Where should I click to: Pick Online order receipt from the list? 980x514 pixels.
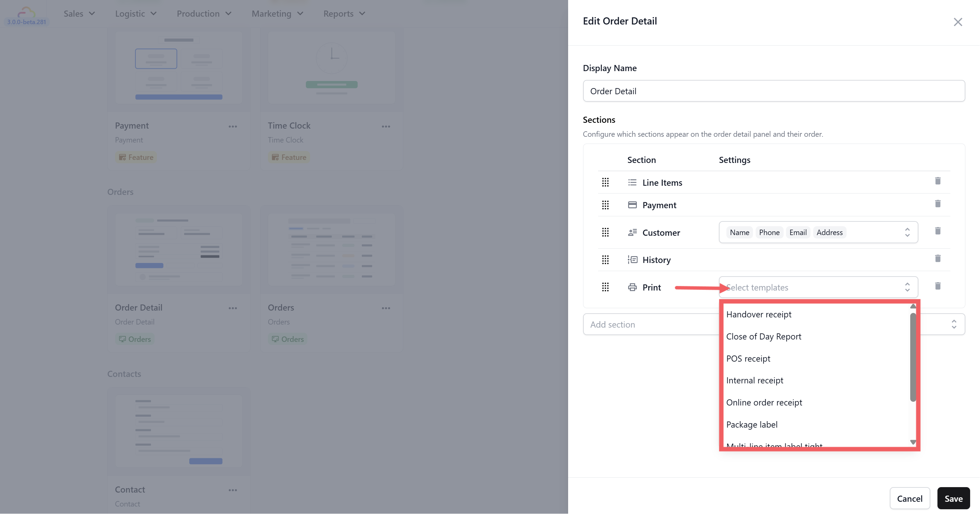pos(764,402)
